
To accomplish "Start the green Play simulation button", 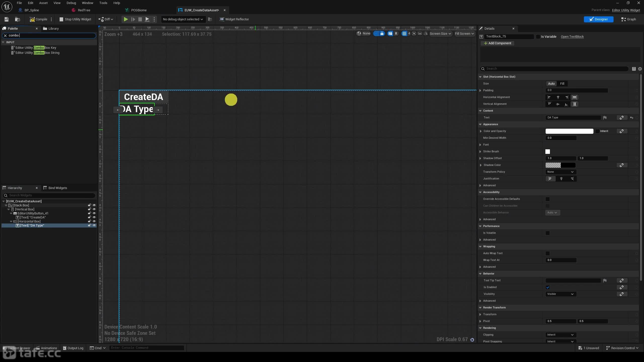I will (x=126, y=19).
